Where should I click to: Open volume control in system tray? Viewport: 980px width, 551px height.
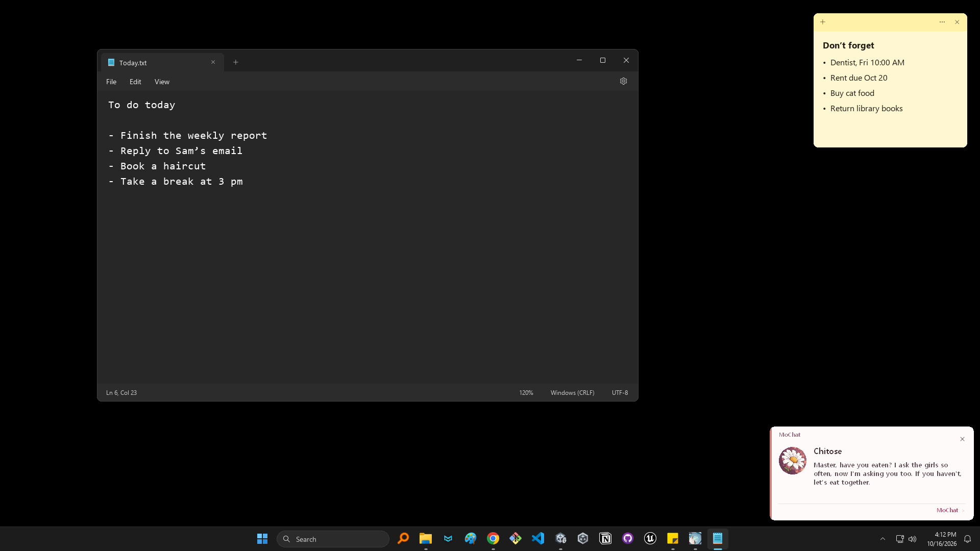tap(913, 539)
